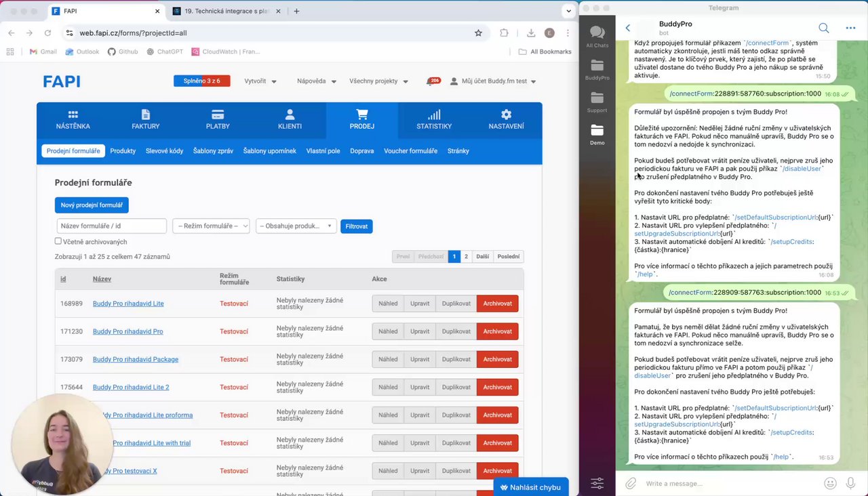The height and width of the screenshot is (496, 868).
Task: Open the Statistiky chart section
Action: pyautogui.click(x=434, y=119)
